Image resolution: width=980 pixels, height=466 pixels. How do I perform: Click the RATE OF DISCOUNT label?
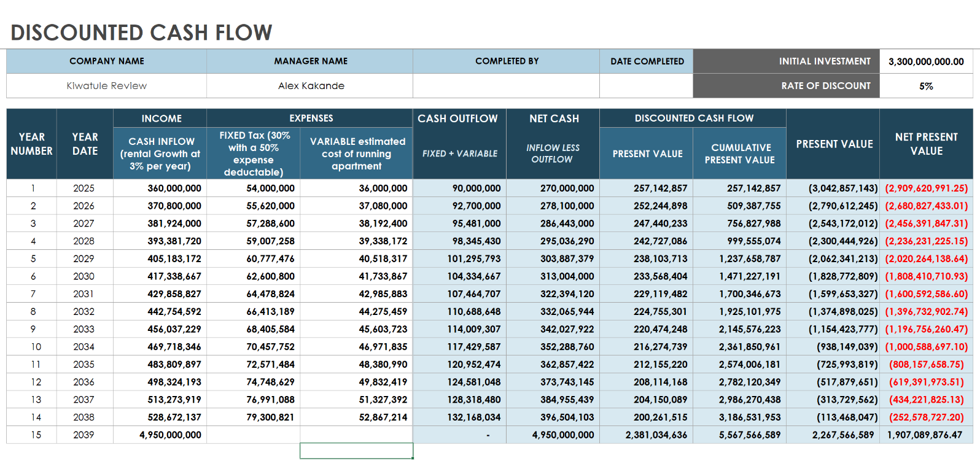[x=826, y=86]
